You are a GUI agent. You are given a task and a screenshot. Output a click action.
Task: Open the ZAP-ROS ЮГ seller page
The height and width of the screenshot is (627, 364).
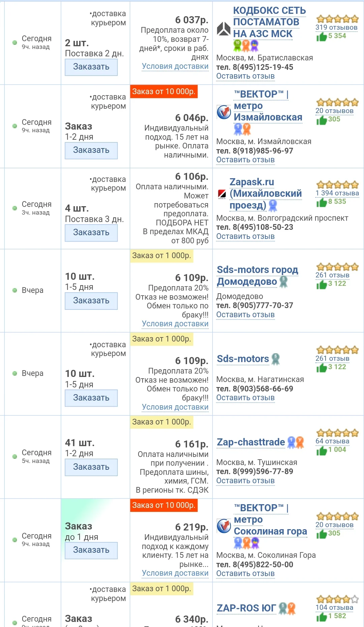tap(246, 608)
